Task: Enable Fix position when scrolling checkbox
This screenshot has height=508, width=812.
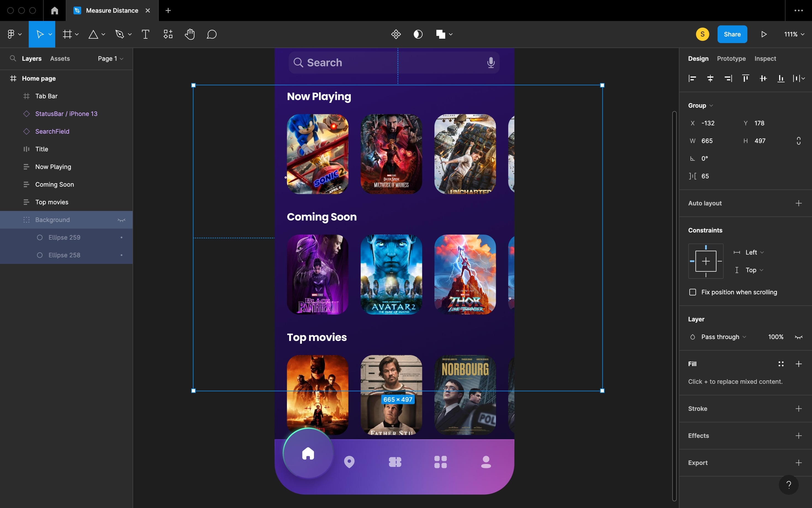Action: tap(693, 292)
